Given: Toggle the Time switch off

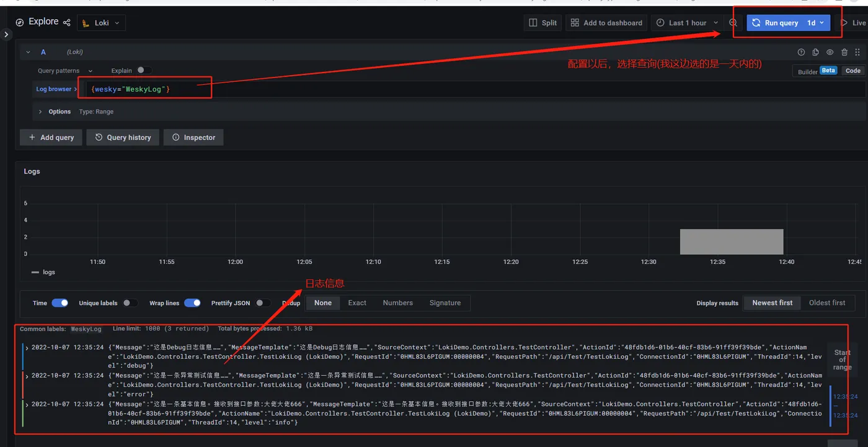Looking at the screenshot, I should point(60,303).
